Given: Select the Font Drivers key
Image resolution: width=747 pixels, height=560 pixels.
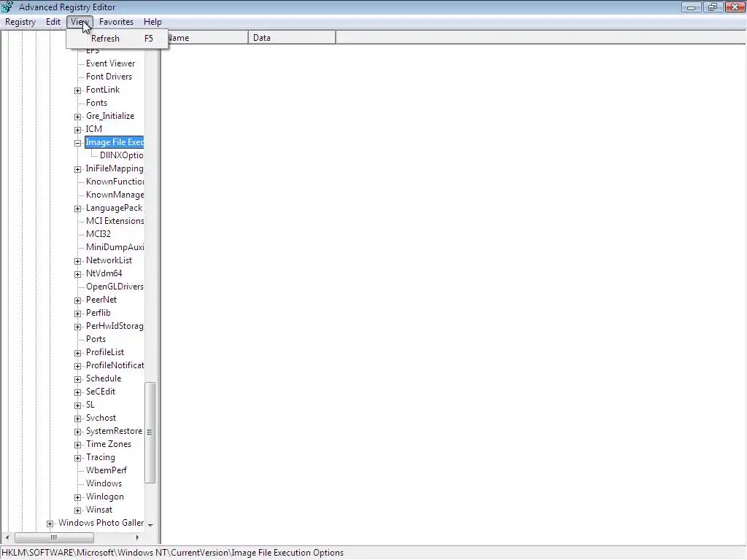Looking at the screenshot, I should tap(109, 77).
